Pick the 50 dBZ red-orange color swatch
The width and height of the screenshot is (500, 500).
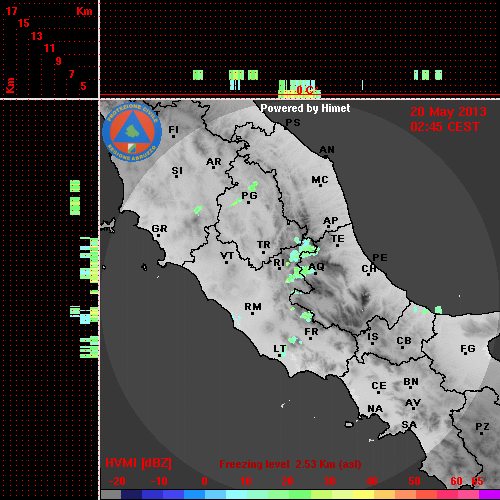click(416, 494)
